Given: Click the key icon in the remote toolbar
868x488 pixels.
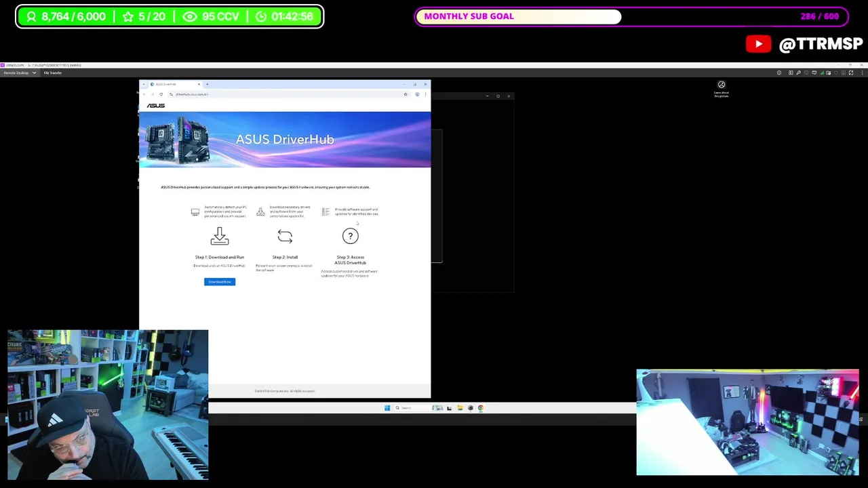Looking at the screenshot, I should click(x=798, y=73).
